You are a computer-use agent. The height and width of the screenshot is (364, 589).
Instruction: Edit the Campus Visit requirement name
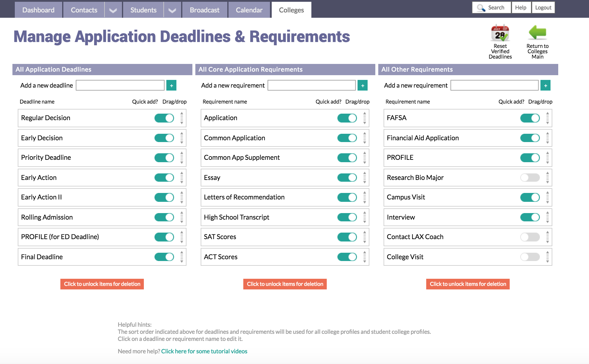click(x=406, y=197)
